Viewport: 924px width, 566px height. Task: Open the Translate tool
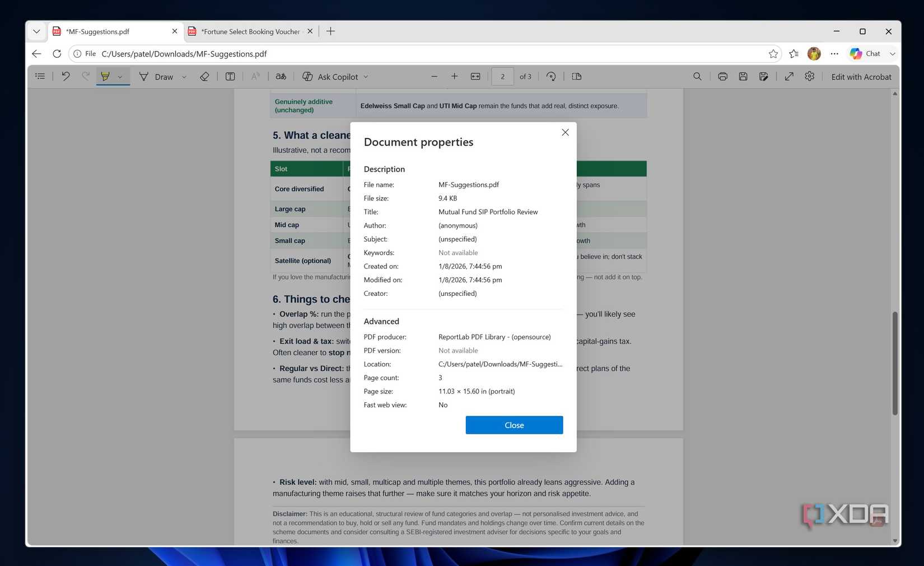click(x=281, y=76)
